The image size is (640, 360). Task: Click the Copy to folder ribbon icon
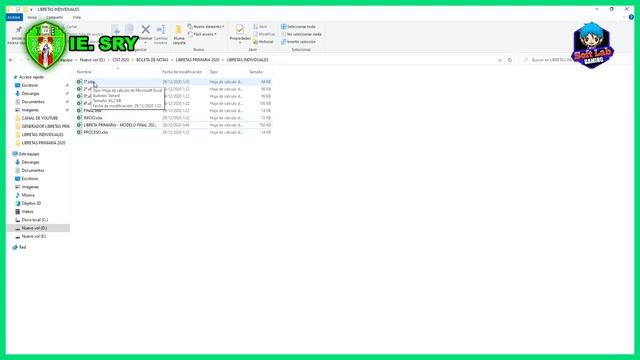coord(129,29)
